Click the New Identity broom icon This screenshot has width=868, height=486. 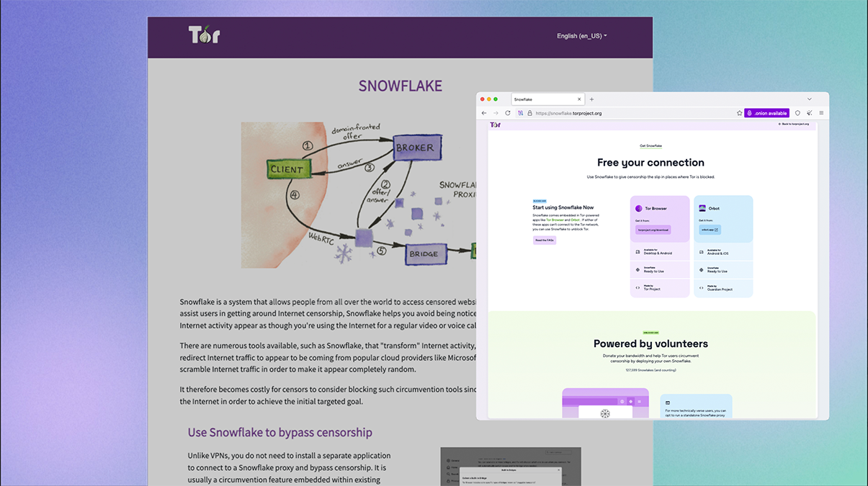pos(809,112)
